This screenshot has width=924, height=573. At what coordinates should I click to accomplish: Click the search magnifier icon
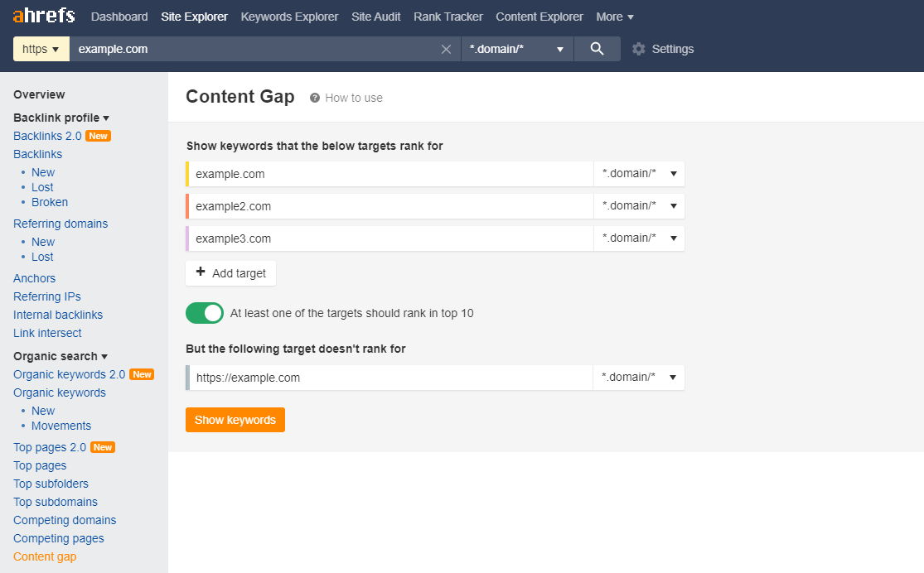[x=597, y=48]
